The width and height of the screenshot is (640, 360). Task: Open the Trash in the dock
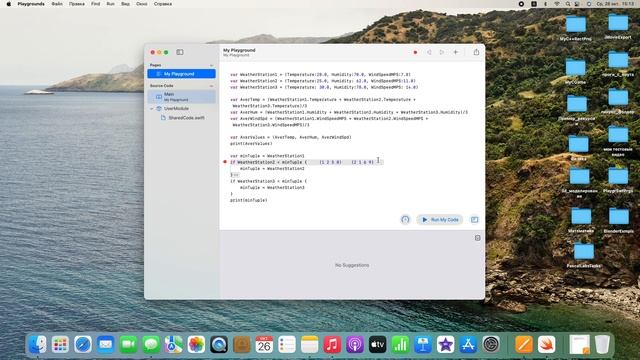(602, 344)
